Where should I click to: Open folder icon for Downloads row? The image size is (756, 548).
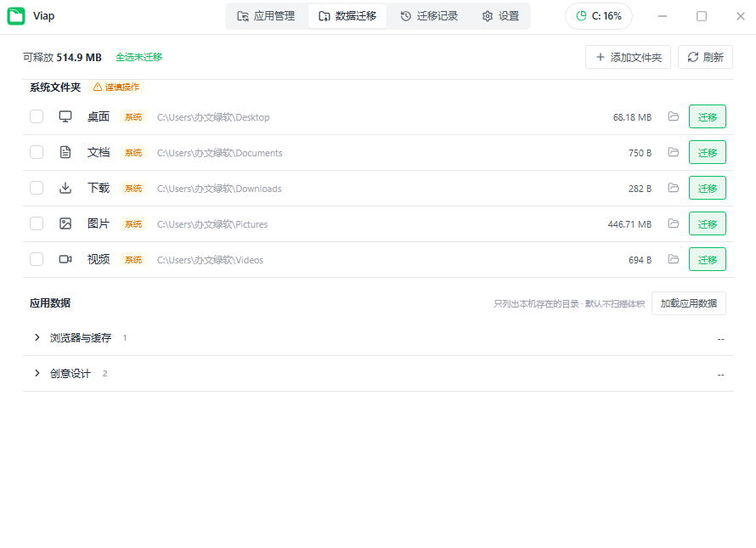tap(674, 188)
